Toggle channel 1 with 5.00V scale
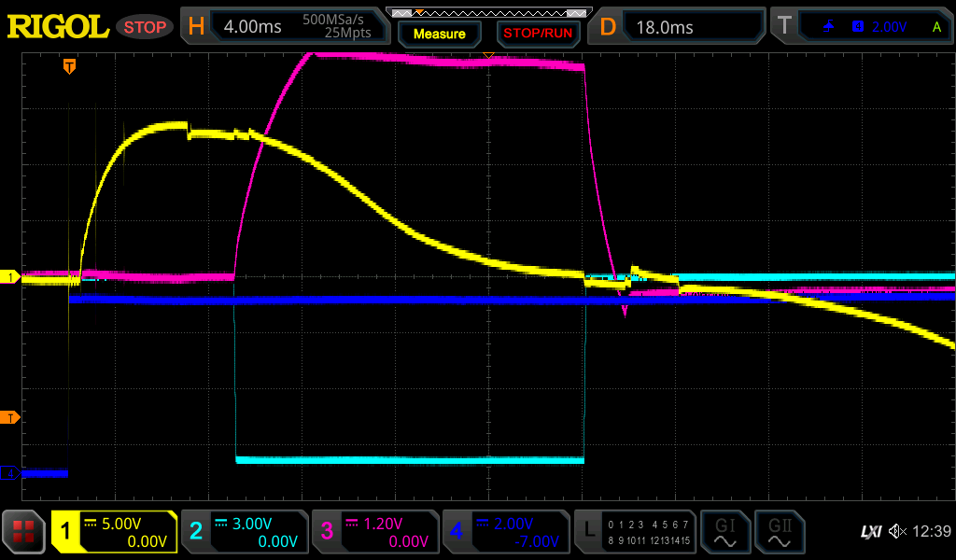 [115, 532]
